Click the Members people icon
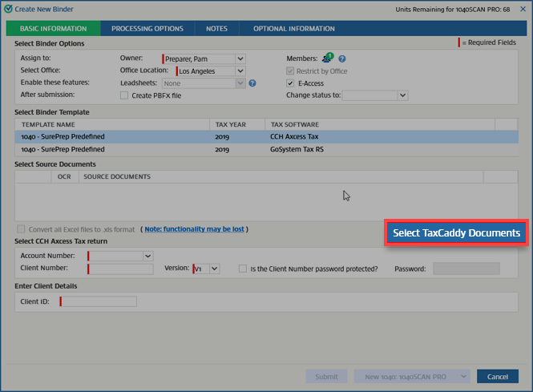Screen dimensions: 533x392 327,59
